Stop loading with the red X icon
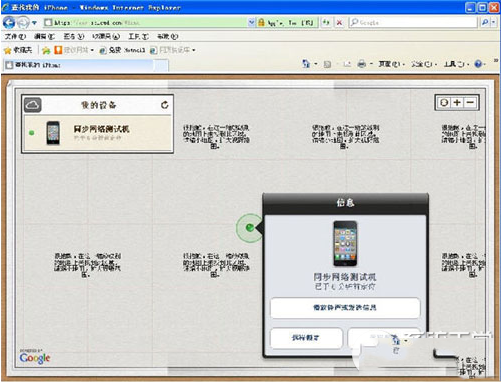Image resolution: width=501 pixels, height=382 pixels. point(339,22)
